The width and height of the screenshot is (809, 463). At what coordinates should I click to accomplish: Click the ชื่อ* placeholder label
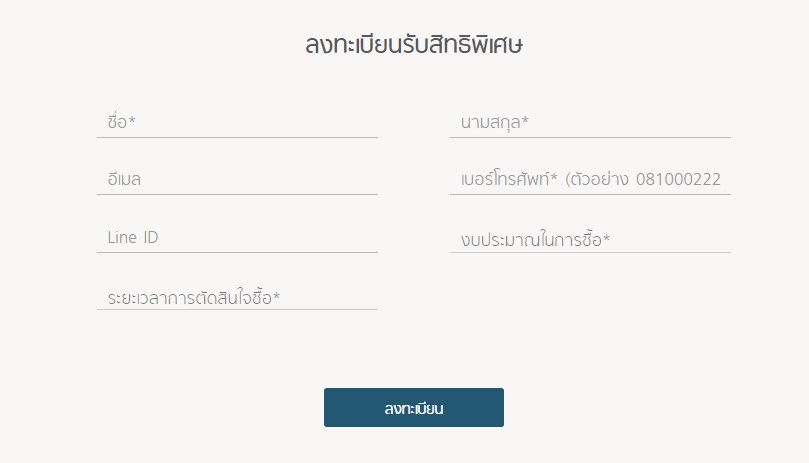click(x=121, y=122)
